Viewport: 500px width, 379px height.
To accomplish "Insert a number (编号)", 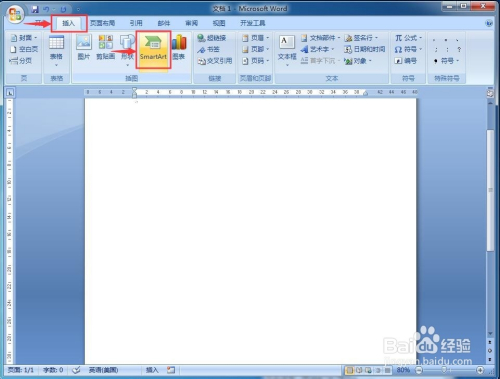I will tap(405, 61).
